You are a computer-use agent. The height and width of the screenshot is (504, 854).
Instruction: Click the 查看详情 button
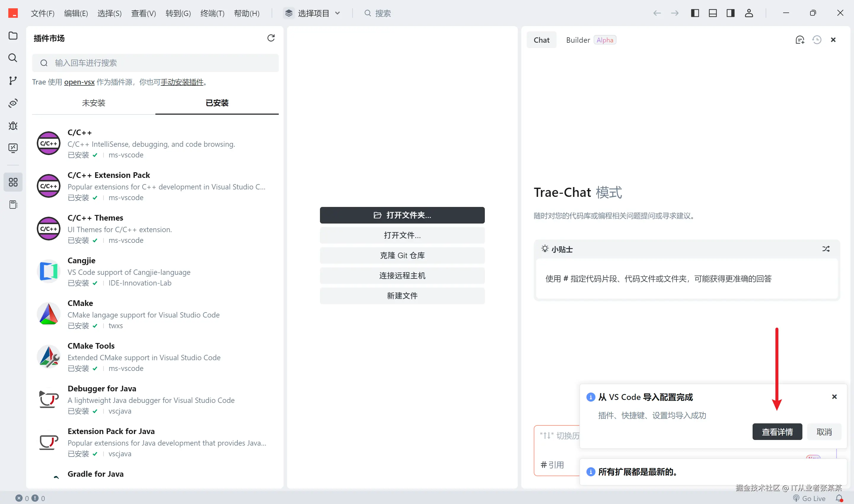777,432
